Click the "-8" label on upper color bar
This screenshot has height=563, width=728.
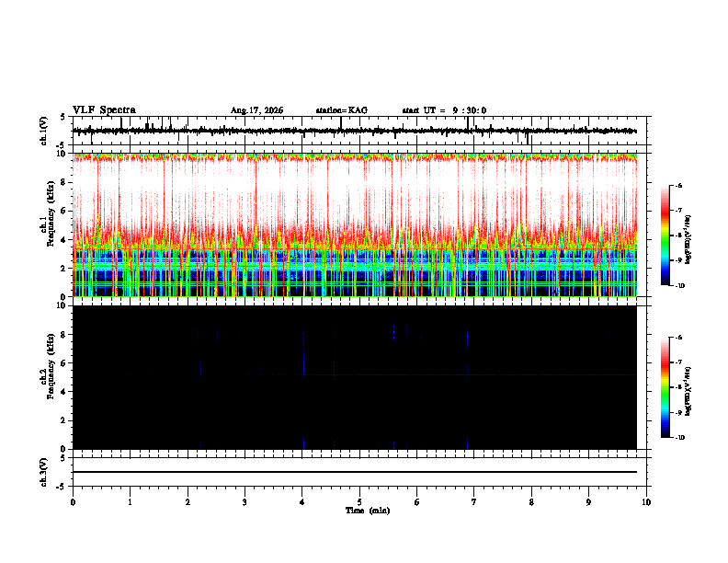coord(677,236)
